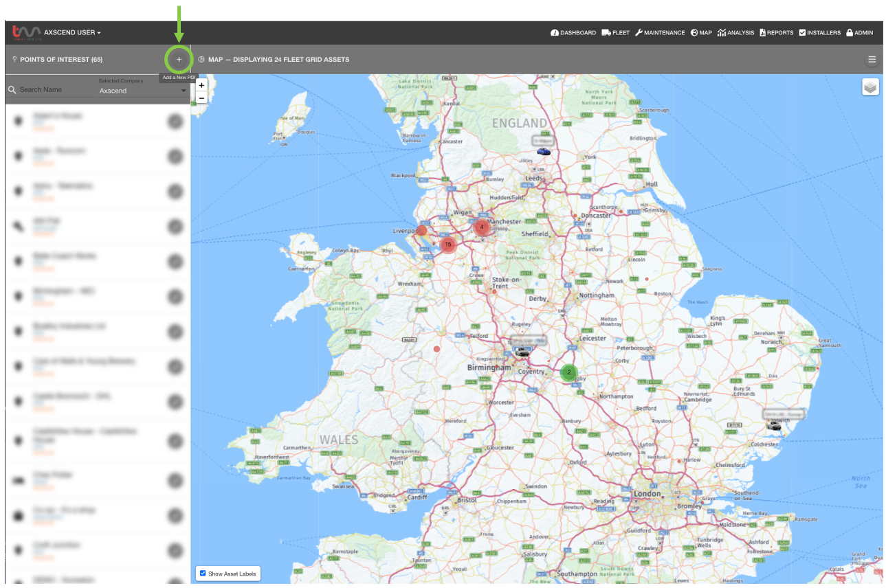The height and width of the screenshot is (588, 886).
Task: Open the Reports page
Action: point(776,32)
